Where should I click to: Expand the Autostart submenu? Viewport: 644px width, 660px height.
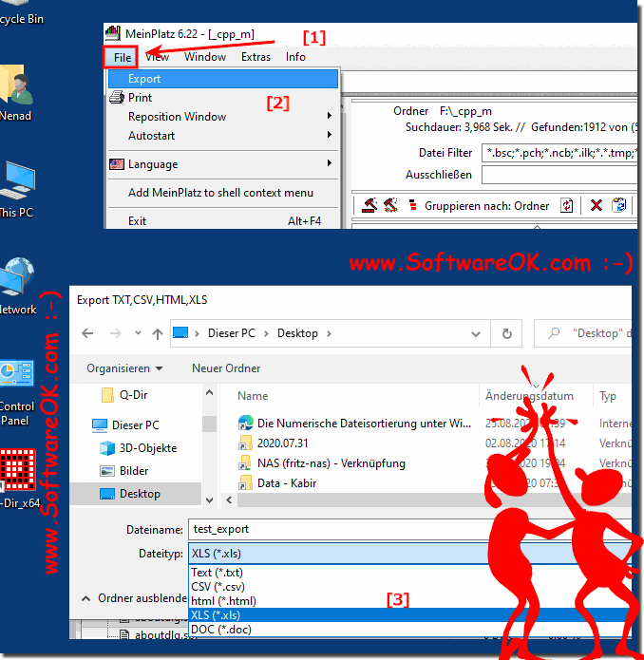[223, 136]
